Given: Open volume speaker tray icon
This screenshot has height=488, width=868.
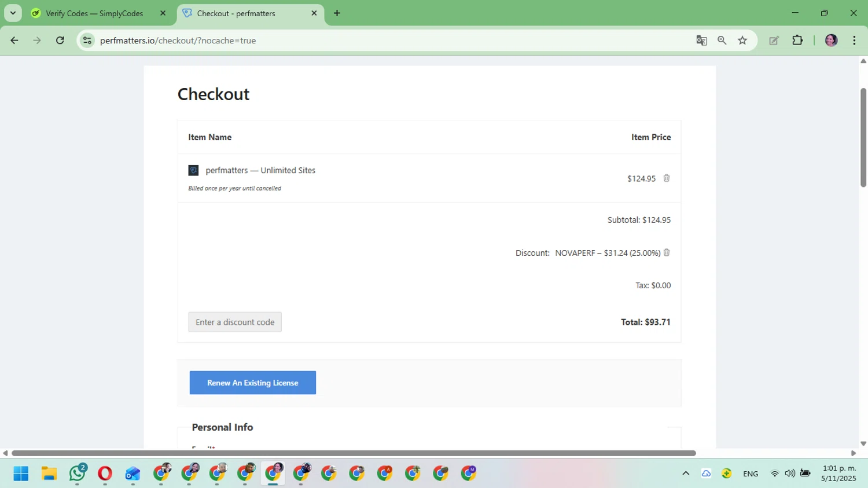Looking at the screenshot, I should [x=790, y=474].
